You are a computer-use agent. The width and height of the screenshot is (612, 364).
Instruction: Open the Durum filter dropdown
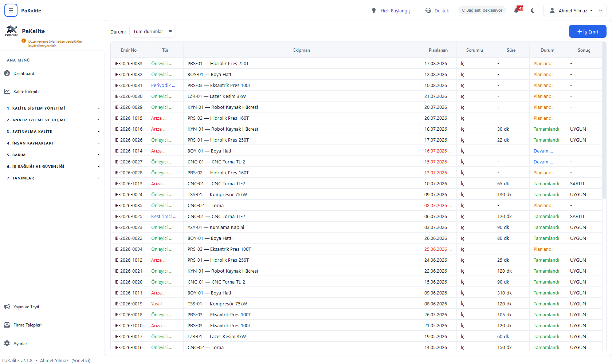[x=153, y=31]
